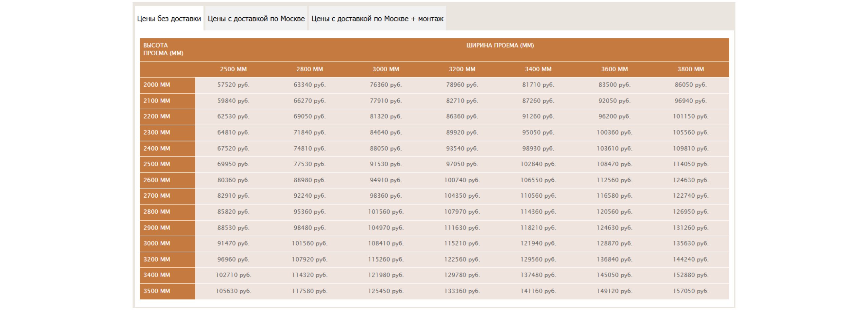Viewport: 868px width, 310px height.
Task: Select price cell 92240 руб.
Action: click(x=310, y=196)
